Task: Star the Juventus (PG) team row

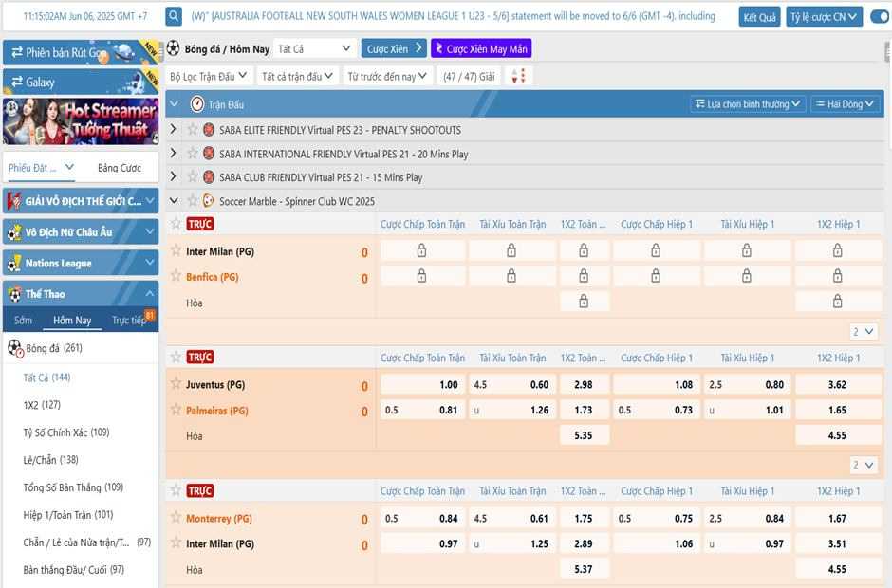Action: (177, 384)
